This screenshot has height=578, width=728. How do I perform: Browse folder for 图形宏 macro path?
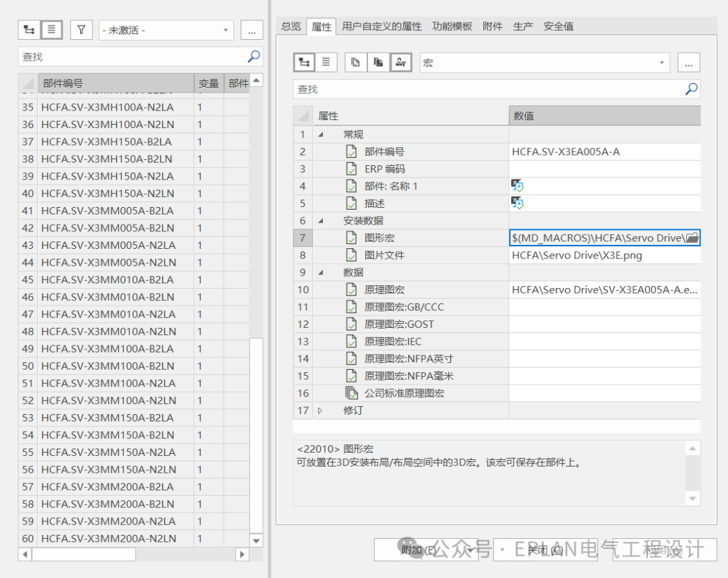point(692,238)
